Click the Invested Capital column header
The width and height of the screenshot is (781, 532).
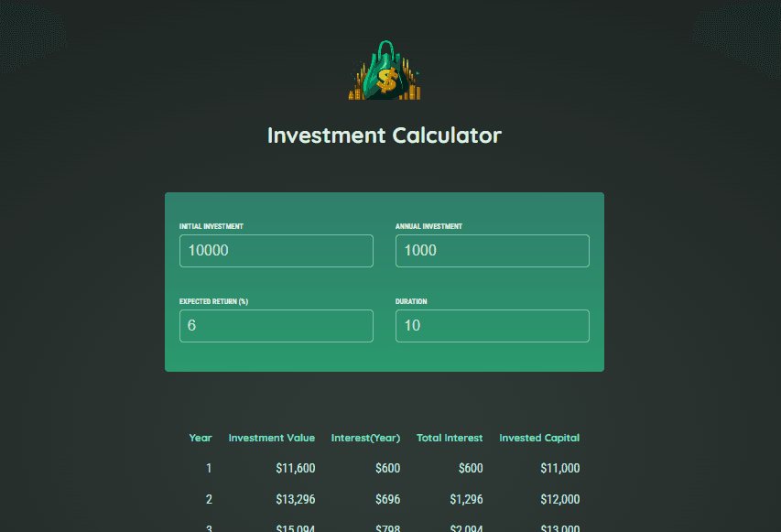[x=539, y=438]
